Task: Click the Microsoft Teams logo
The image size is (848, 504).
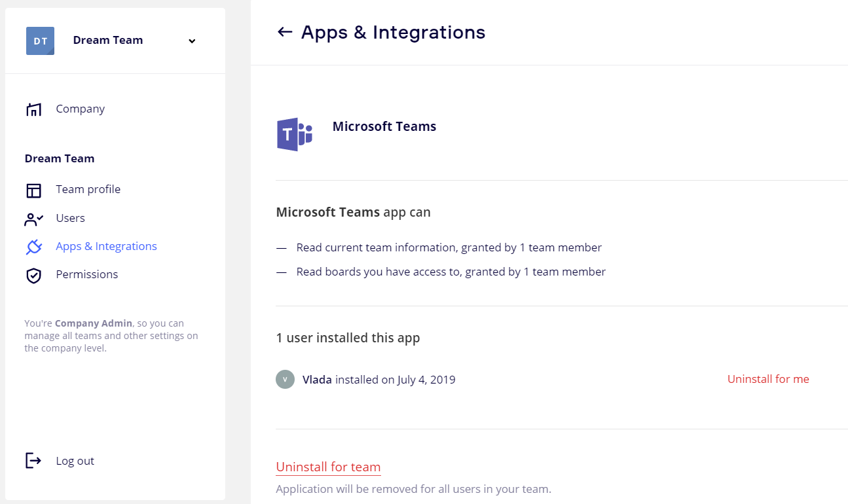Action: 294,134
